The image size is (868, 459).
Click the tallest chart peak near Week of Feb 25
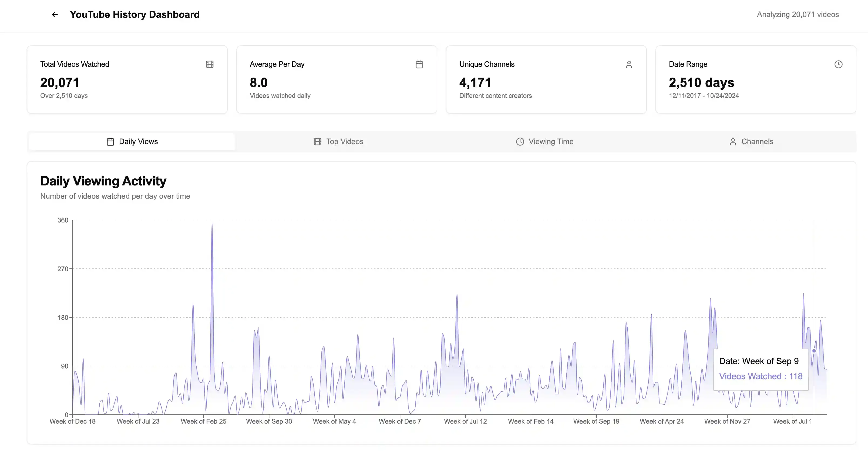tap(212, 222)
